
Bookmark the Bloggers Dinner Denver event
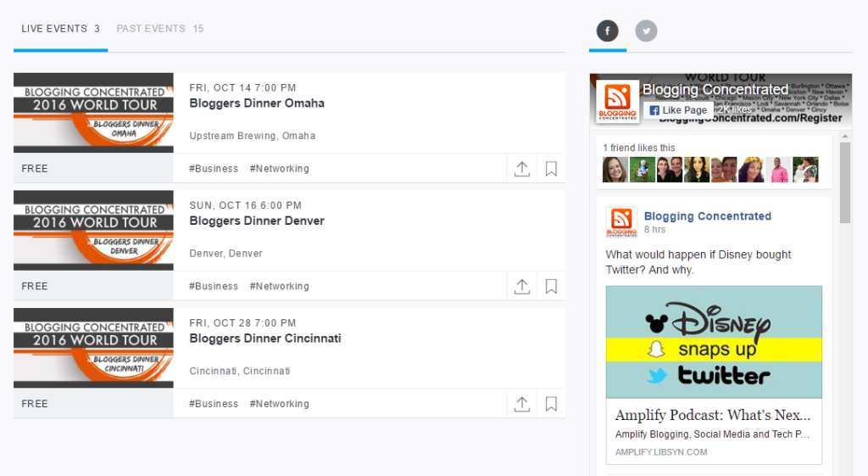tap(551, 286)
